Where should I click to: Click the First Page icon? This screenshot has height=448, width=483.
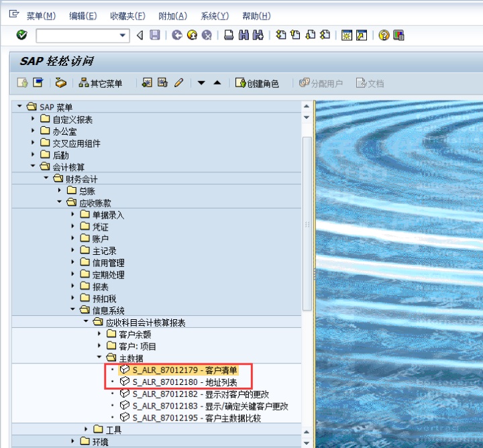[280, 35]
